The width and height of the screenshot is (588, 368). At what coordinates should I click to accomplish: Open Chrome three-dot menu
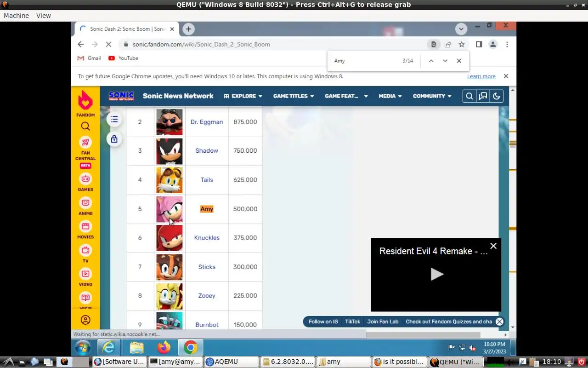point(507,44)
